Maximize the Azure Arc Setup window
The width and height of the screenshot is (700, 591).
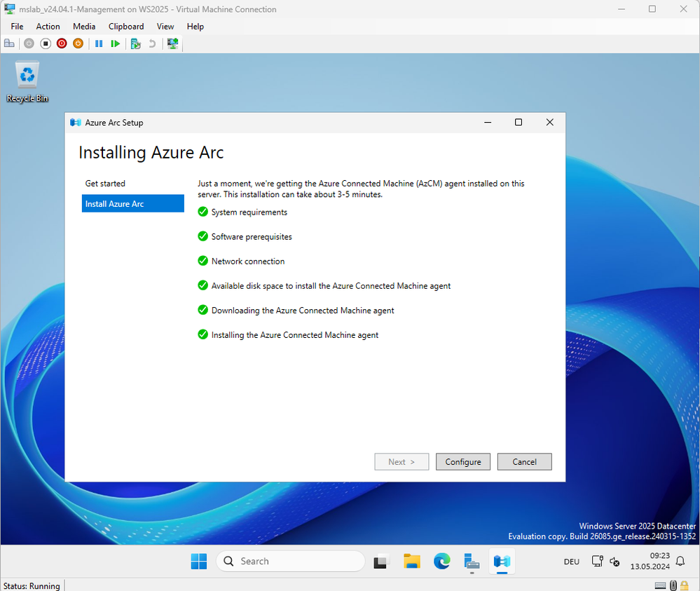point(519,123)
